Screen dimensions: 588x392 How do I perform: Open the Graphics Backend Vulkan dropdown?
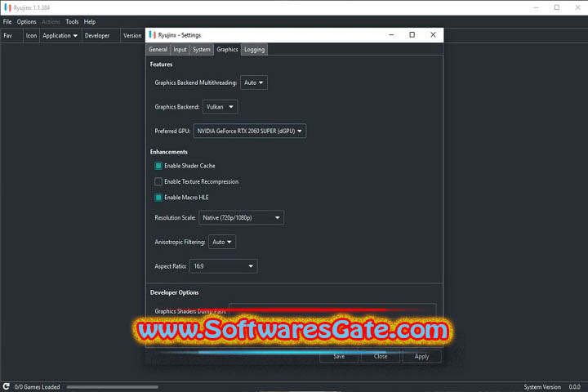click(220, 107)
